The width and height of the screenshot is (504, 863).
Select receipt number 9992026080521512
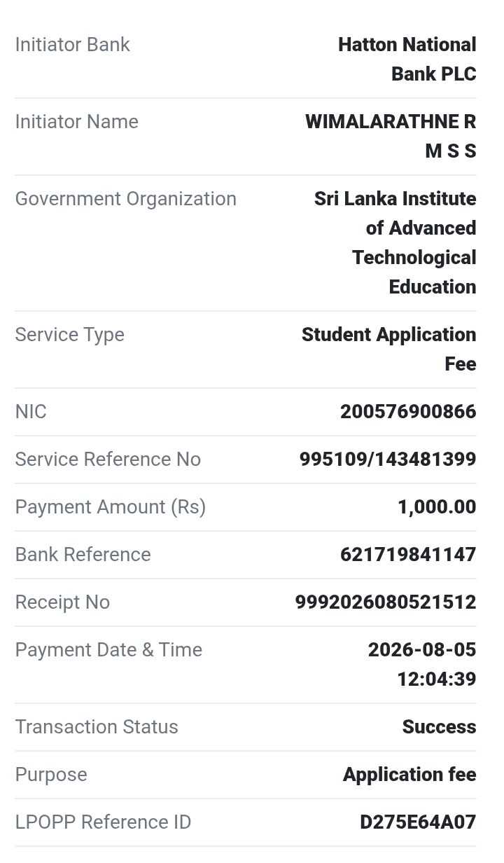[386, 602]
